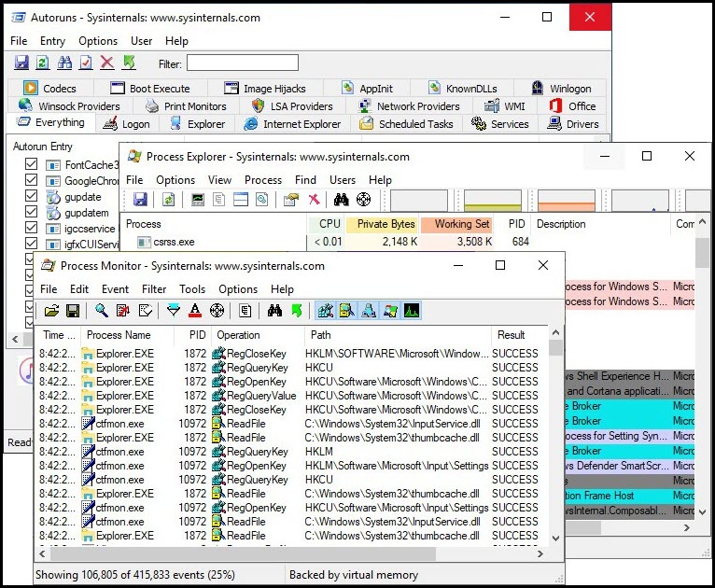Click the Process Name column header

[x=127, y=335]
